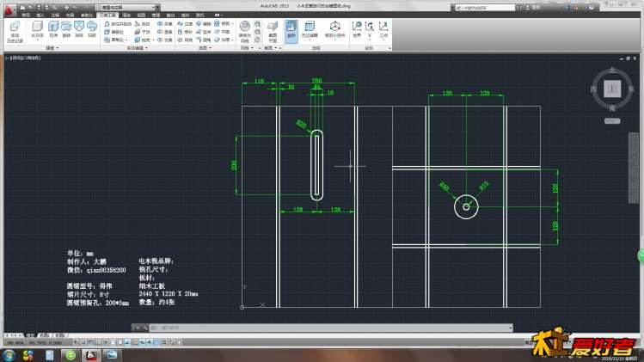Click the Interfere (干涉) tool

pyautogui.click(x=143, y=32)
